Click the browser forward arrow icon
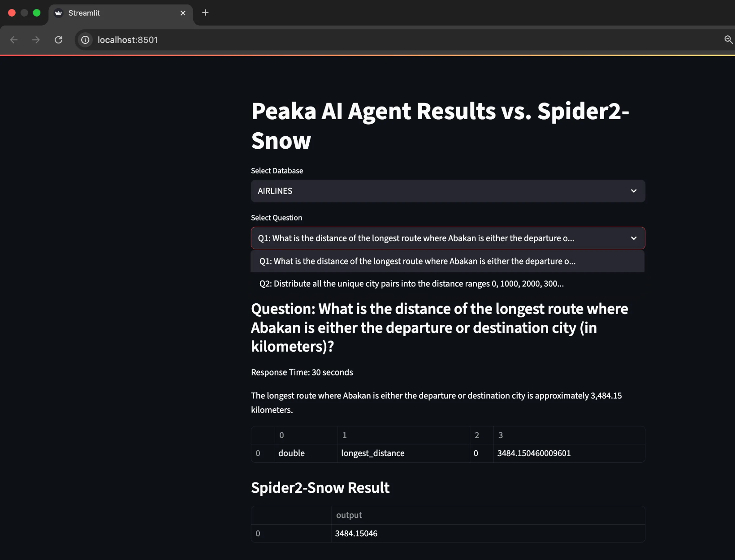 pos(36,40)
